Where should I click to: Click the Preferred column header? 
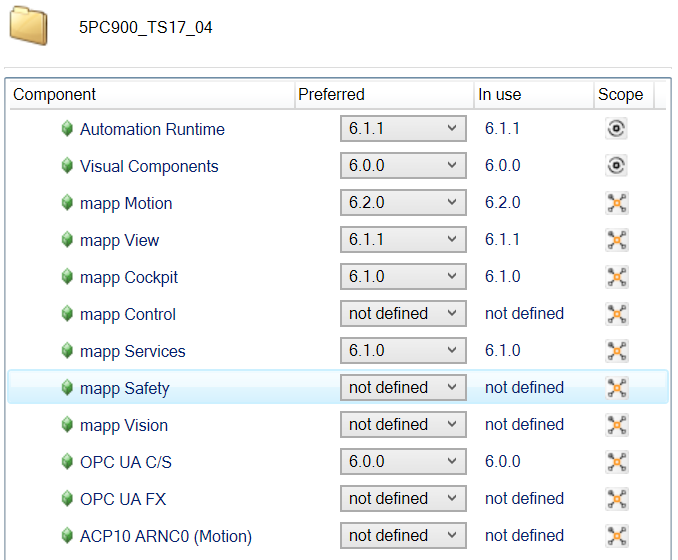click(331, 95)
